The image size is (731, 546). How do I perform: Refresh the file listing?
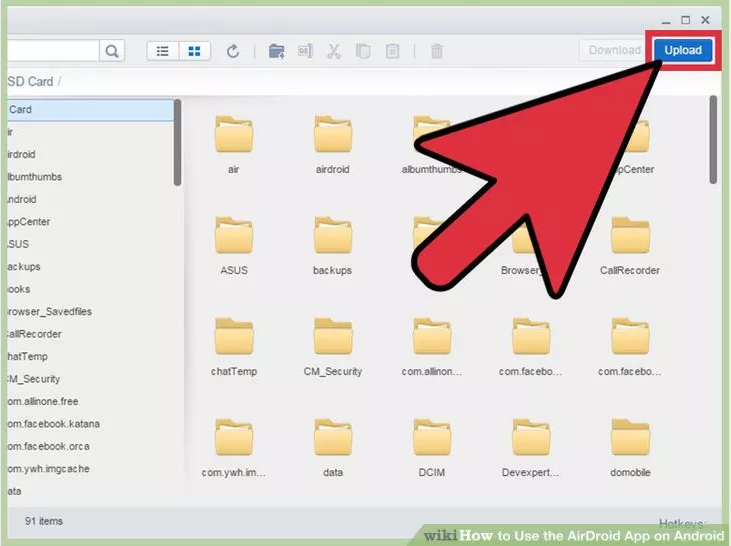coord(233,51)
